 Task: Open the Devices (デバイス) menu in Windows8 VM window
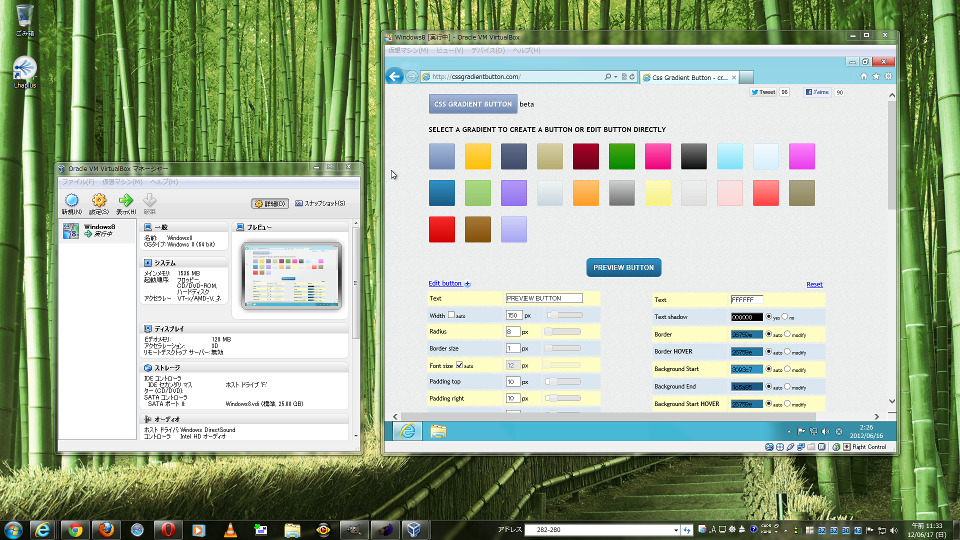[487, 50]
